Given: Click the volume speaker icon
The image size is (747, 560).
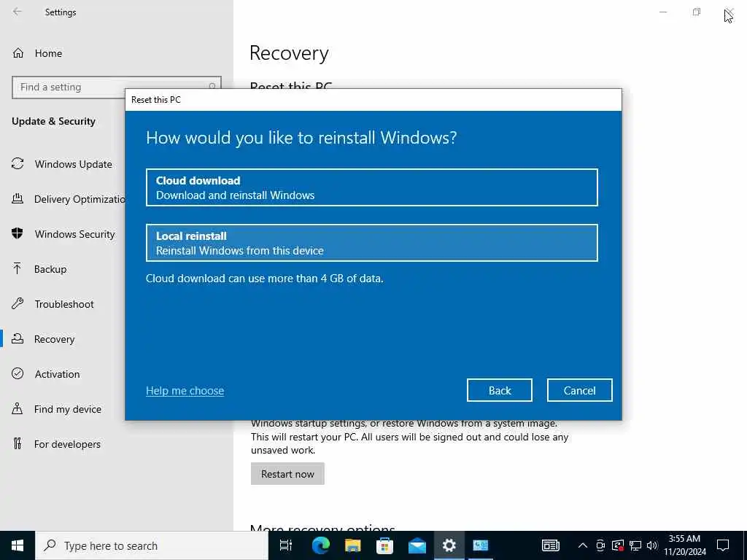Looking at the screenshot, I should 652,545.
